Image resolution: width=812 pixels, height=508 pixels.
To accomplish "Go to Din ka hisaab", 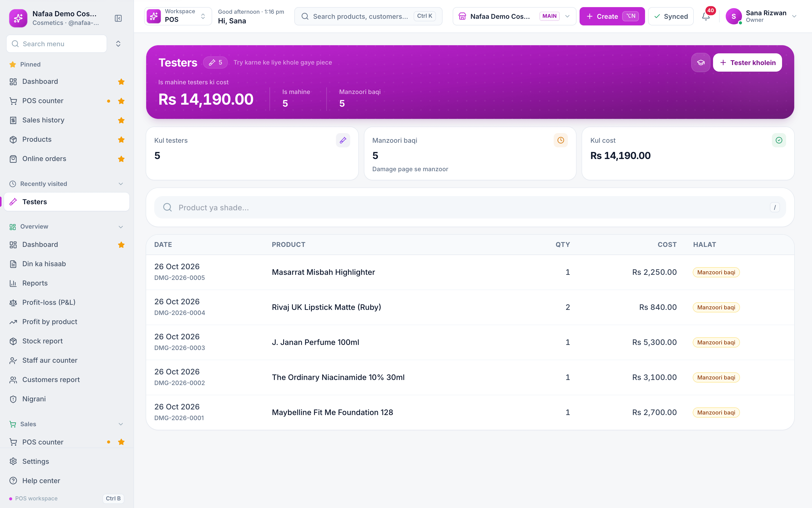I will point(67,264).
